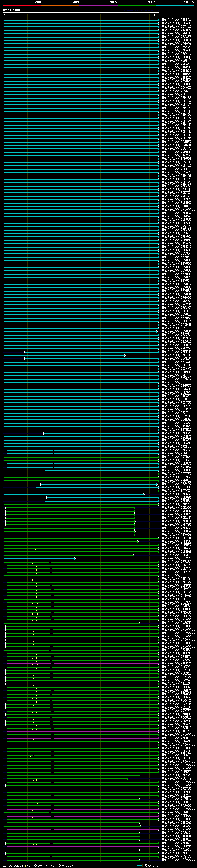
Task: Select the UniRef100_B6T8W3 label
Action: click(x=177, y=362)
